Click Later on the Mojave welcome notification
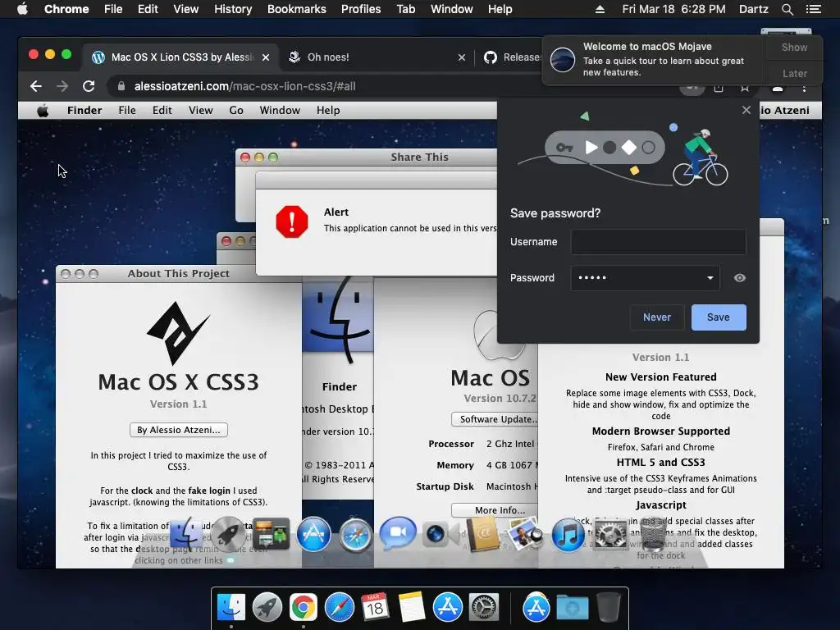 click(x=794, y=73)
